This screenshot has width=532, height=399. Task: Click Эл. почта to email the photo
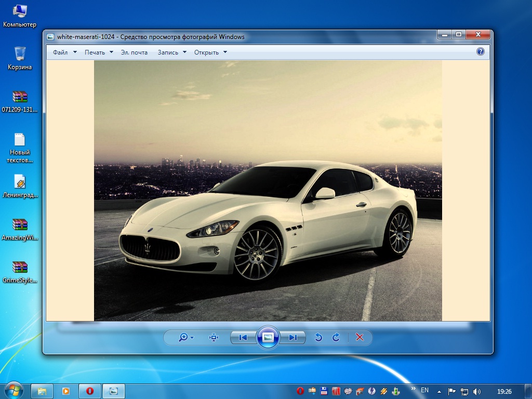click(134, 52)
